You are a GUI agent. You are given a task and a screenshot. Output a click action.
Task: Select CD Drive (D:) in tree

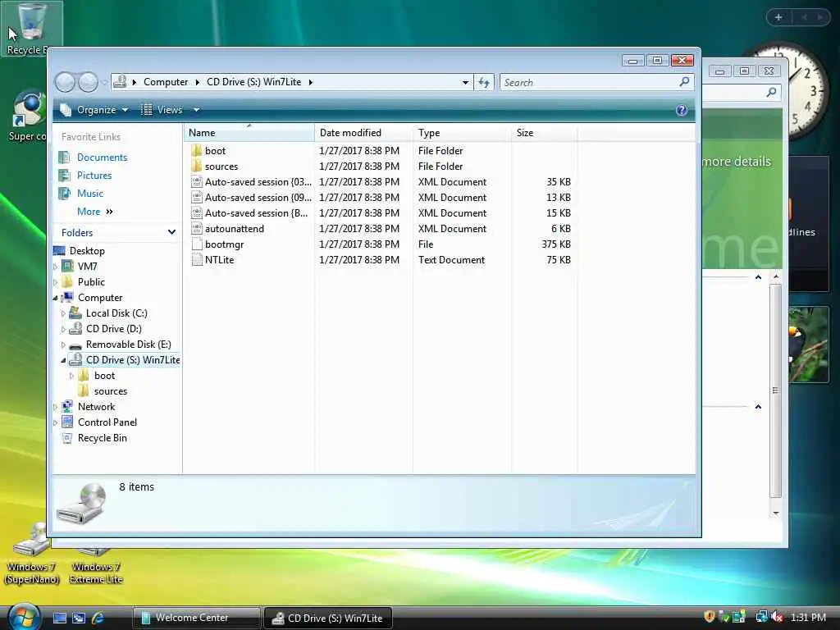pos(113,329)
